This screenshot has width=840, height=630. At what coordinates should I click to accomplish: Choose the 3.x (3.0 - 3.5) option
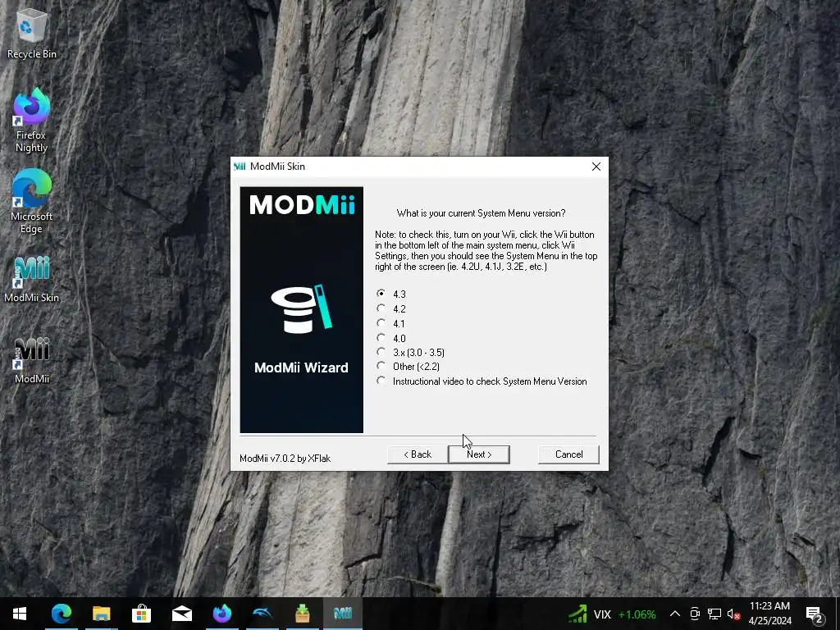[381, 352]
